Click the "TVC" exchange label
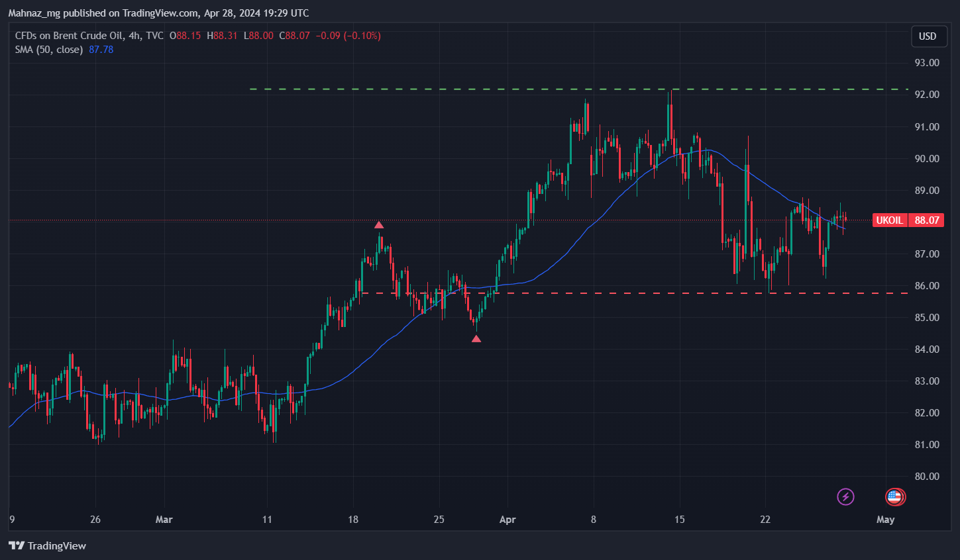The width and height of the screenshot is (960, 560). point(154,36)
